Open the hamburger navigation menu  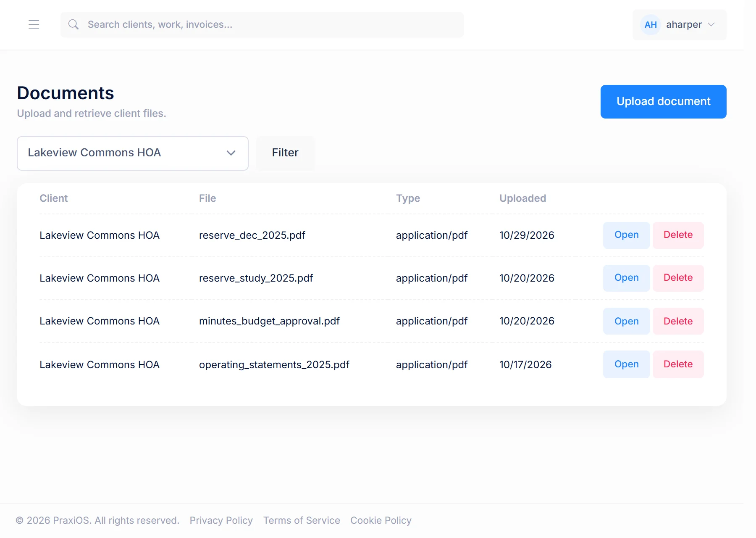pos(34,25)
